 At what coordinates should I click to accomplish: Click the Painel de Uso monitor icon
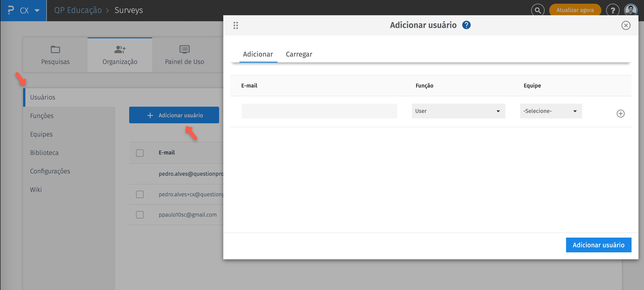[184, 49]
